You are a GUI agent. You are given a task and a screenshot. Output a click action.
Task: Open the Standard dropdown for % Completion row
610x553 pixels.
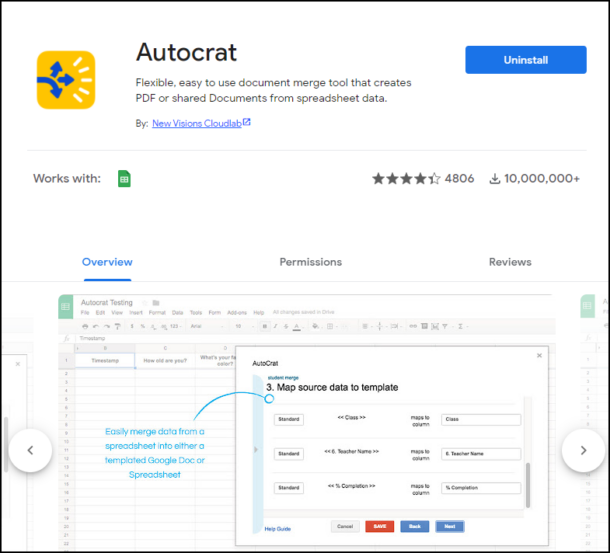point(288,488)
